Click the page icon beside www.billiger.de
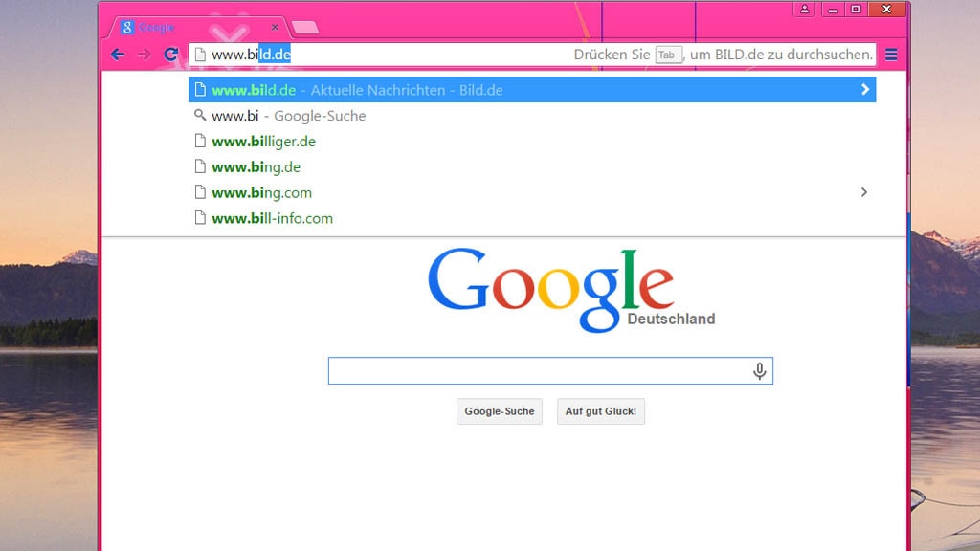 coord(200,141)
